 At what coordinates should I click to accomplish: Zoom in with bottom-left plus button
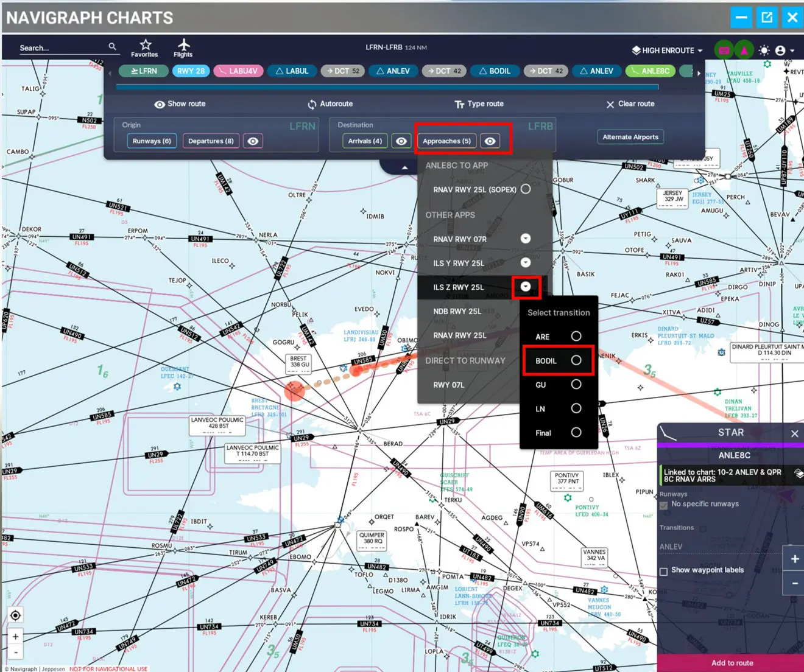click(x=16, y=637)
